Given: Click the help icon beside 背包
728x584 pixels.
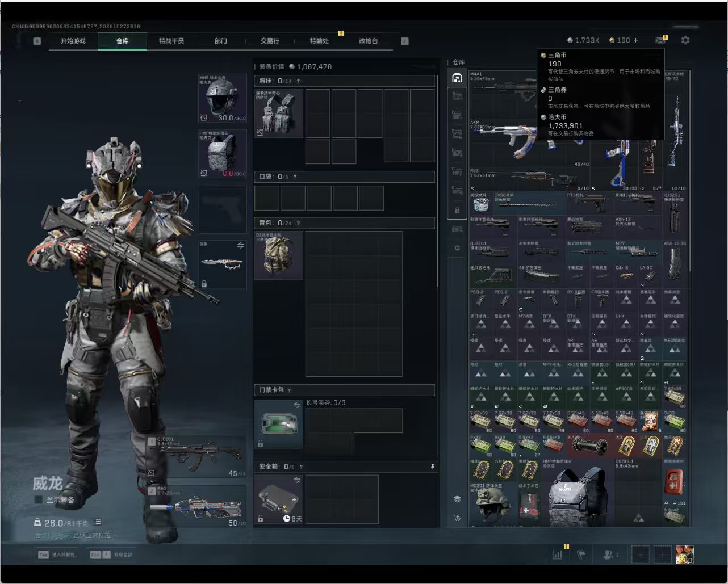Looking at the screenshot, I should [x=298, y=223].
